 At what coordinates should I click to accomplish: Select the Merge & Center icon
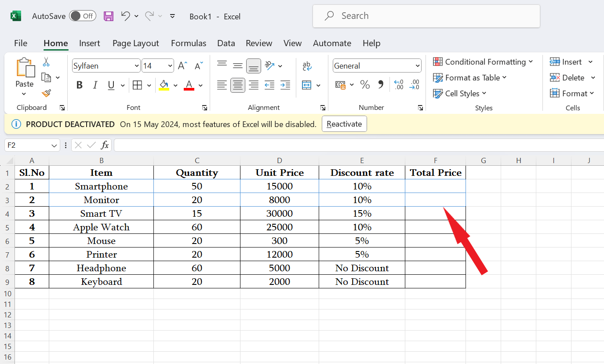pyautogui.click(x=308, y=85)
